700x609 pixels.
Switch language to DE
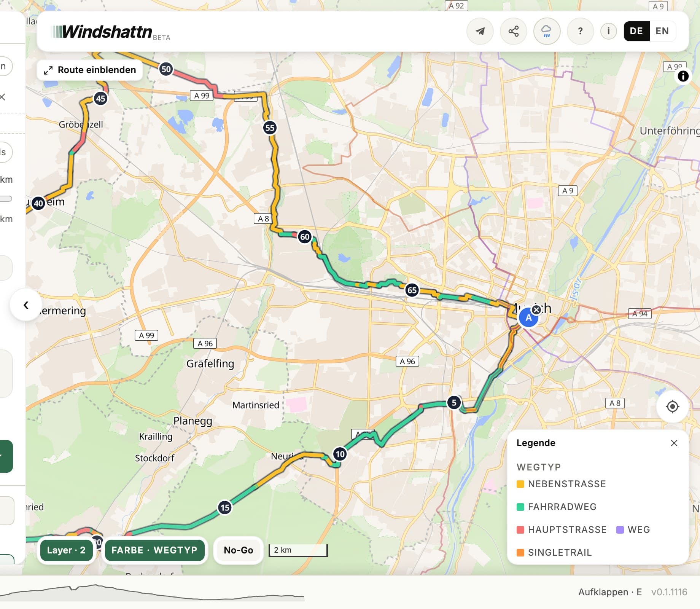[x=636, y=31]
